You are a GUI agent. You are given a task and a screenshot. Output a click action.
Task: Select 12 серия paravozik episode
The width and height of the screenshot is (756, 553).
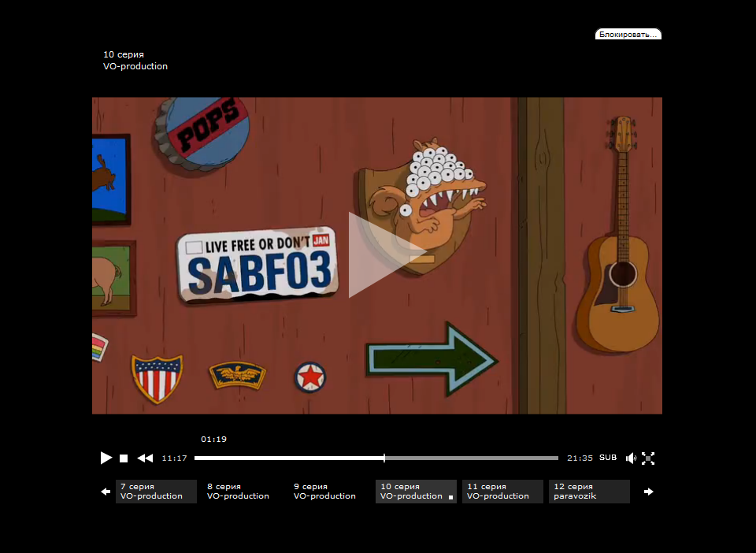pos(589,492)
